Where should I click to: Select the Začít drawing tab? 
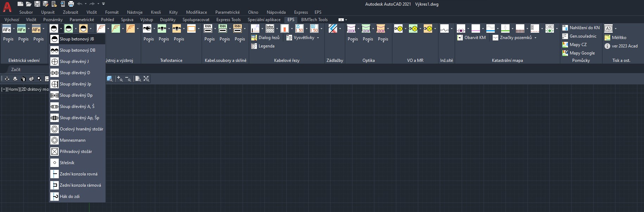16,70
